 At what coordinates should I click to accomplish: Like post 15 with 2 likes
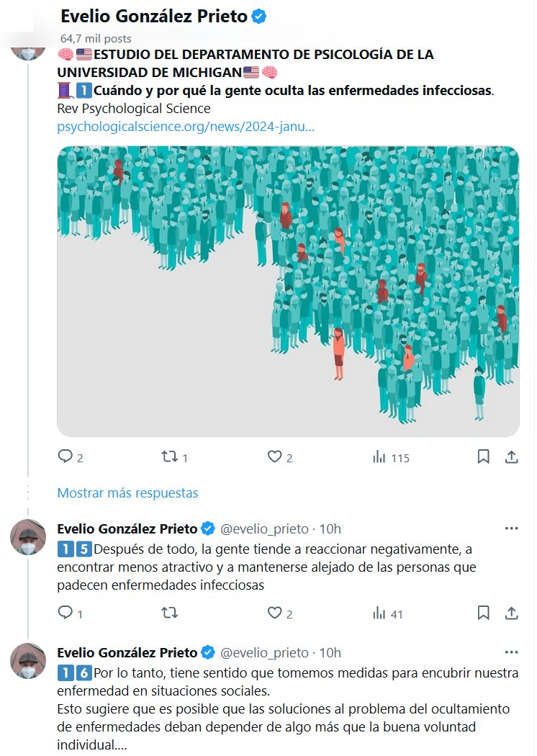[x=274, y=613]
